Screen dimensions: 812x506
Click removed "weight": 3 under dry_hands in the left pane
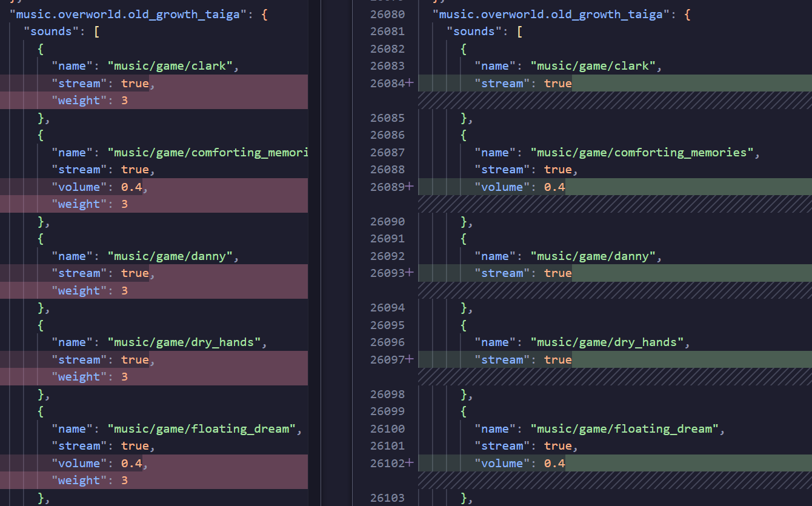coord(90,377)
